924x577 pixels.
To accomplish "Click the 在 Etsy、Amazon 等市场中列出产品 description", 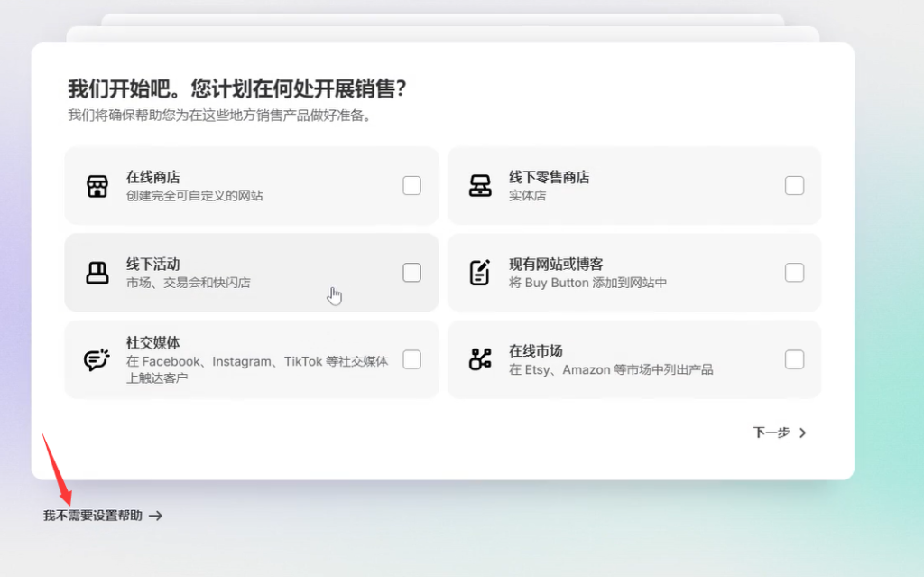I will (610, 369).
